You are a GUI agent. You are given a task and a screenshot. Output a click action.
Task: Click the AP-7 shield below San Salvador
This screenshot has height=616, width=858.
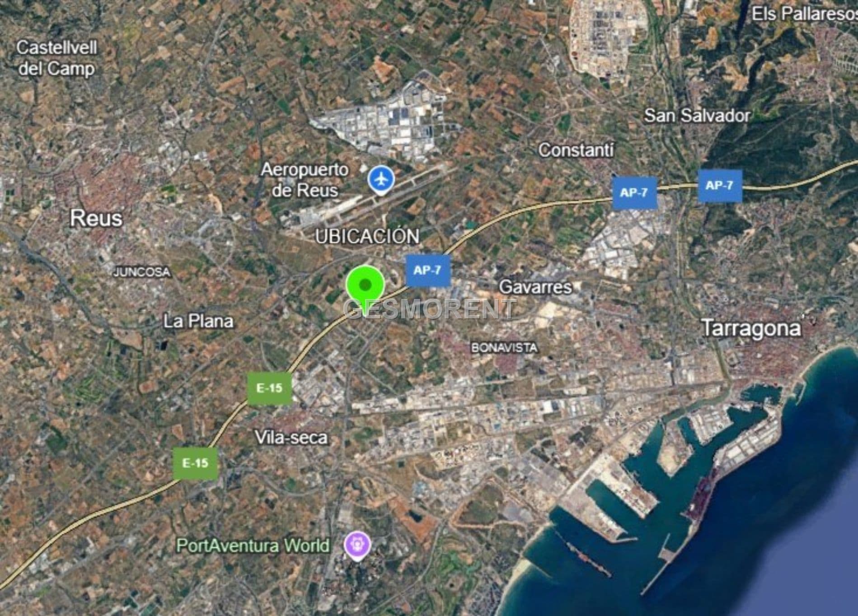tap(720, 186)
